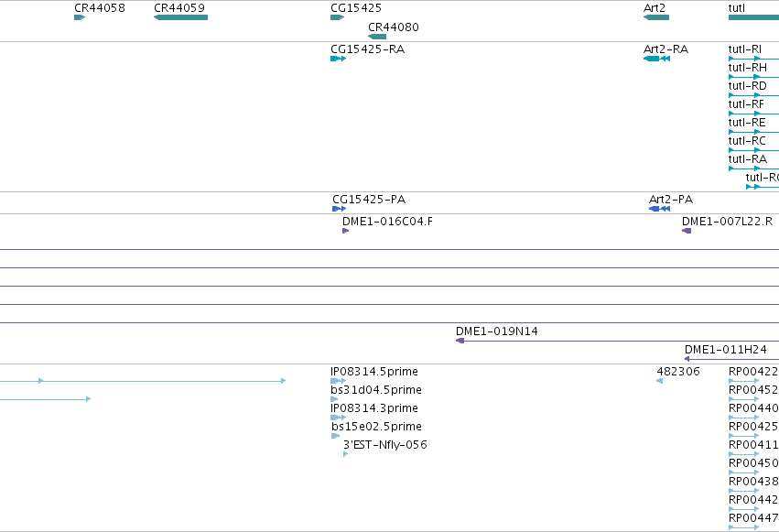
Task: Click the RP00422 feature
Action: [x=743, y=381]
